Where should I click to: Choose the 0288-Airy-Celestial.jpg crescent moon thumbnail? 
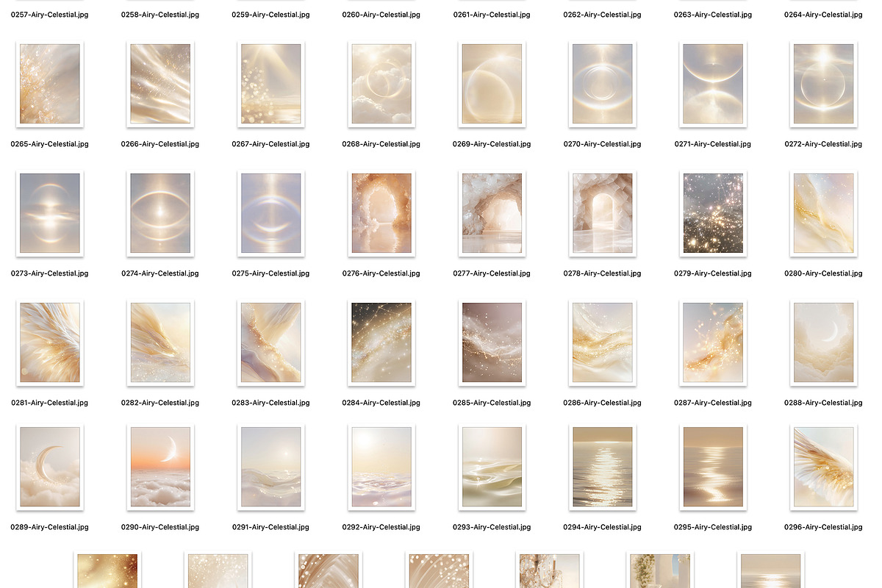[823, 343]
